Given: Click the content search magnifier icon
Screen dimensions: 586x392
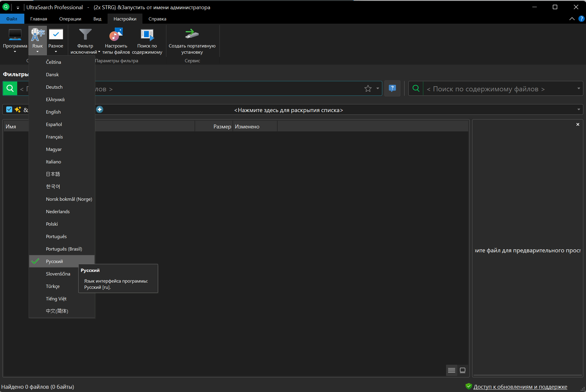Looking at the screenshot, I should click(416, 88).
